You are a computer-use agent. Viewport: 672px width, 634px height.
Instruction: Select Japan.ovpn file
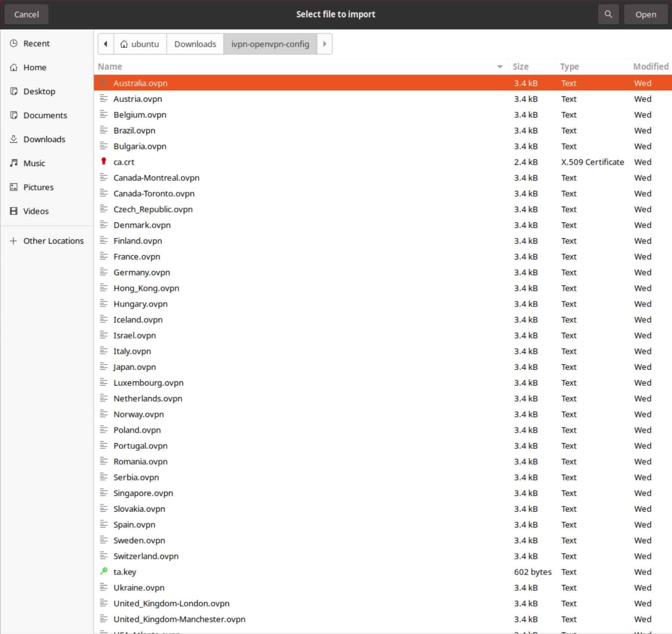point(383,367)
